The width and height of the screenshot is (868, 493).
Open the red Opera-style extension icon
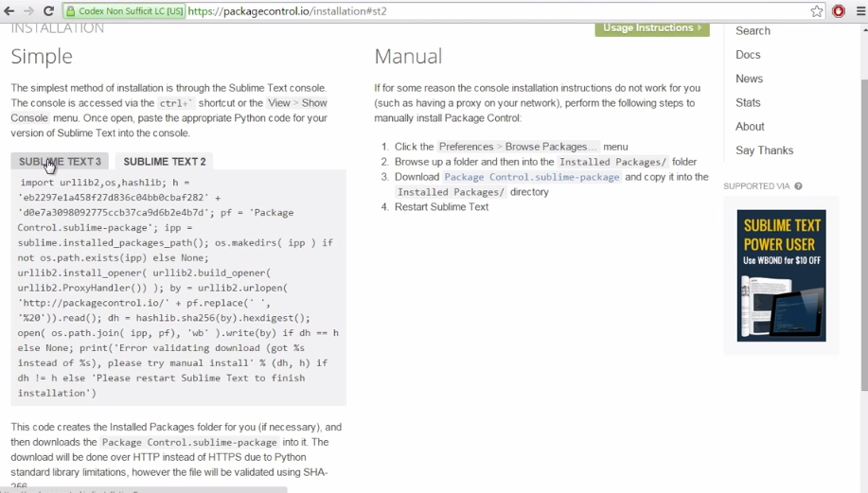coord(839,11)
